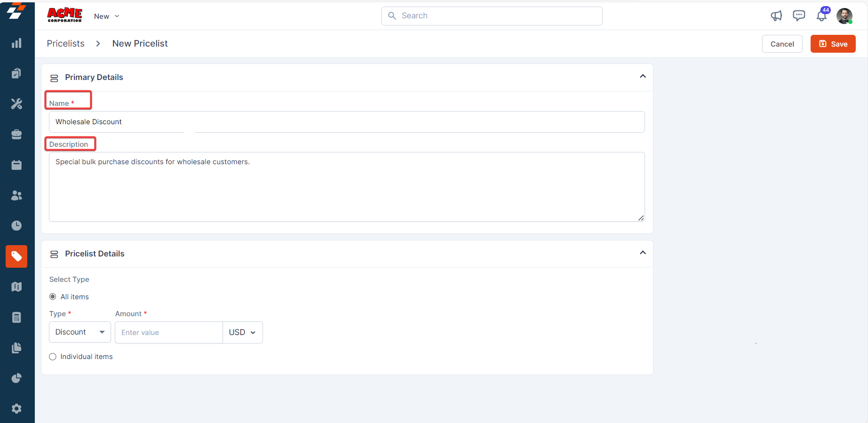The width and height of the screenshot is (868, 423).
Task: Save the new pricelist
Action: [x=833, y=44]
